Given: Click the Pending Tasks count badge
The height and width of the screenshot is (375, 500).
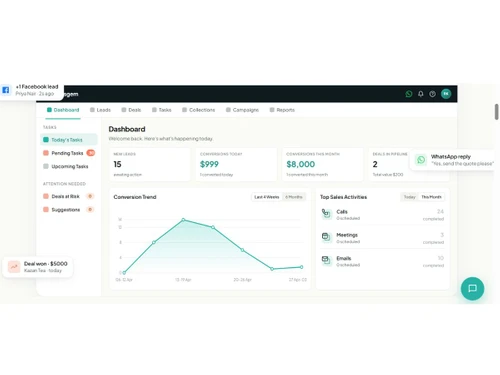Looking at the screenshot, I should tap(91, 153).
